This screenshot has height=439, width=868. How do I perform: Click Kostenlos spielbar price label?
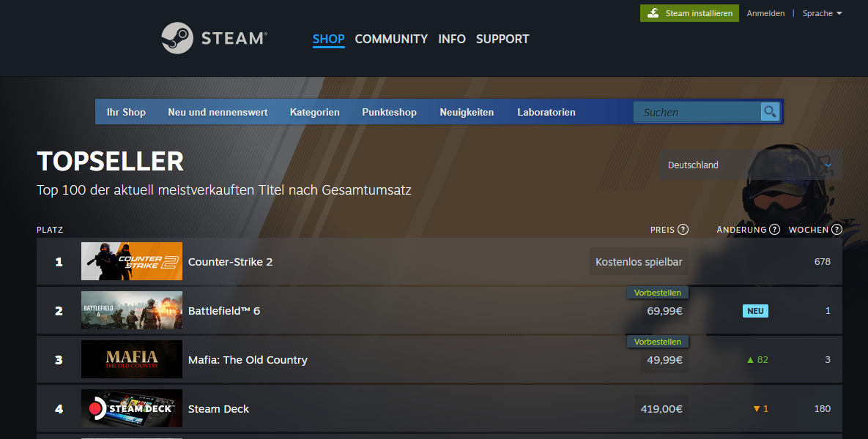point(639,262)
